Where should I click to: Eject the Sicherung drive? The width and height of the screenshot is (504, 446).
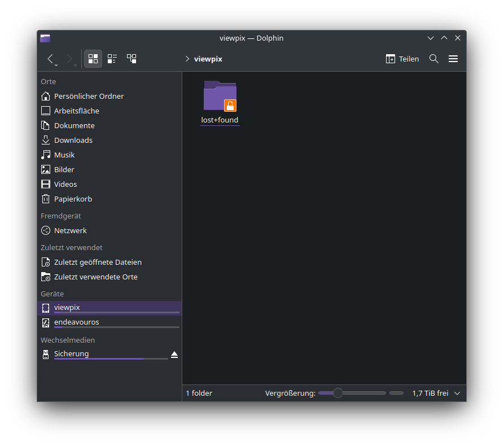coord(174,355)
